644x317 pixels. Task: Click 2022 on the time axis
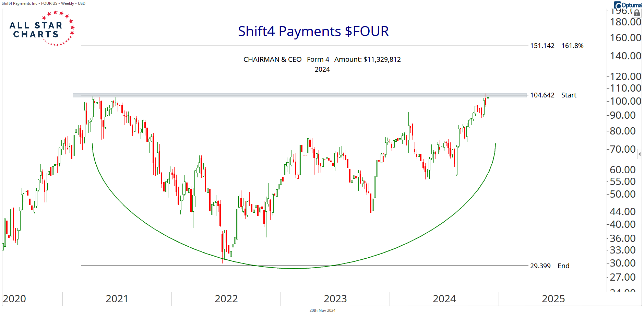tap(226, 299)
